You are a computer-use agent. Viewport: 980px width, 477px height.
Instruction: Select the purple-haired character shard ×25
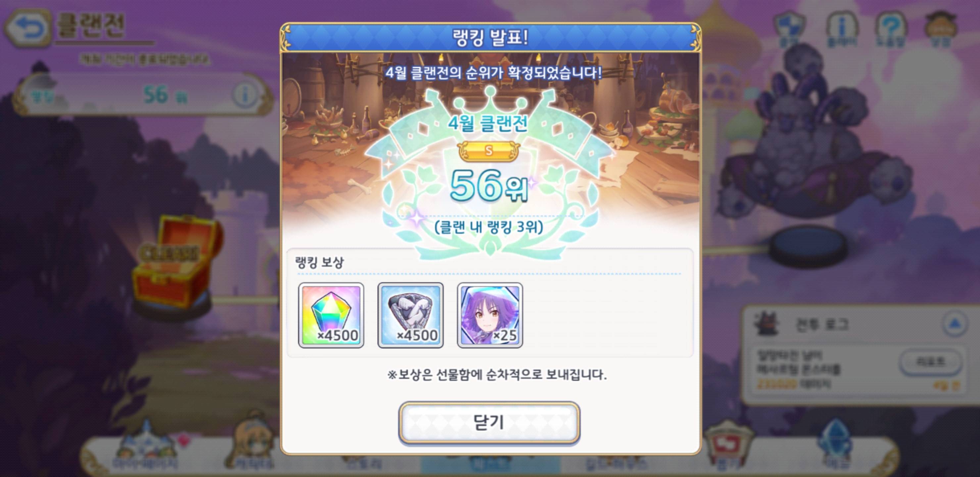(x=490, y=315)
